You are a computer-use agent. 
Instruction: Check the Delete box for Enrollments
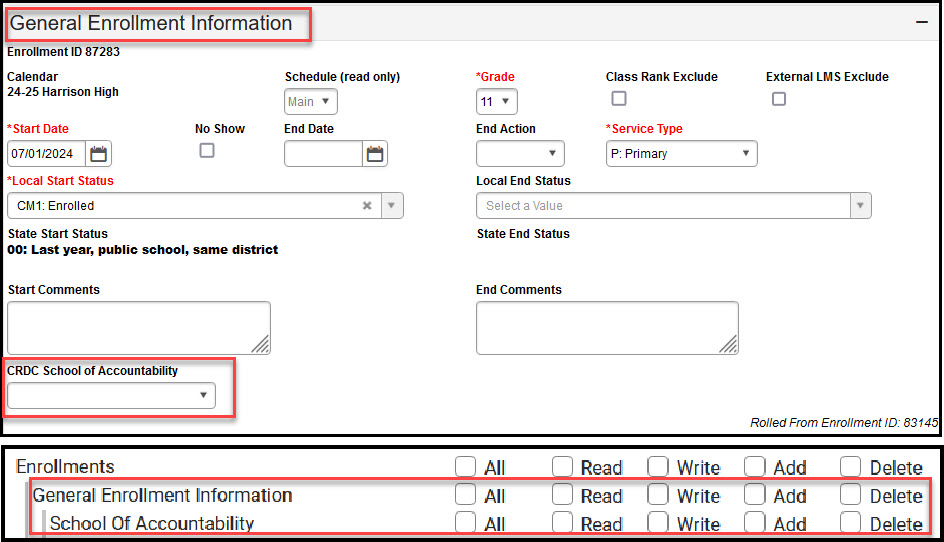click(x=851, y=467)
